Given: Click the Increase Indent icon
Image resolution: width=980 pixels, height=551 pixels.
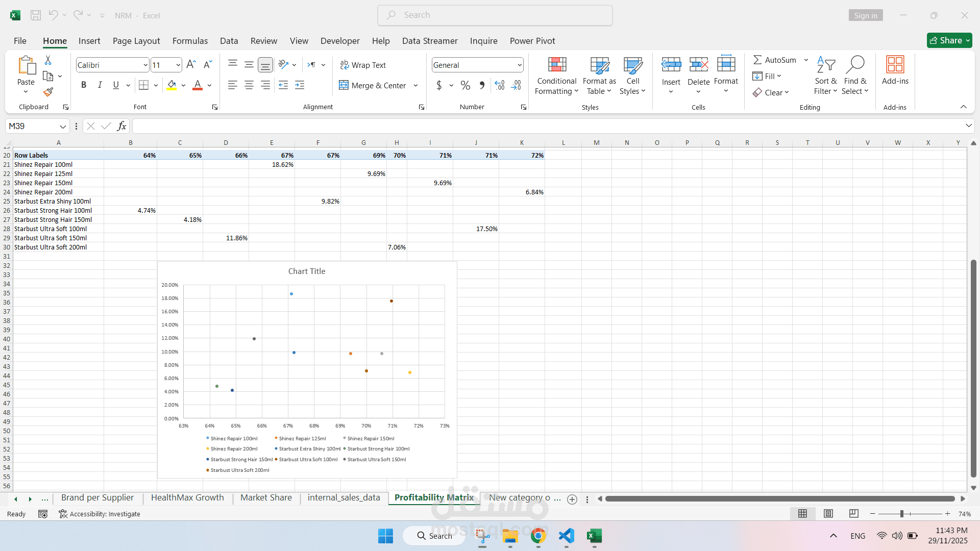Looking at the screenshot, I should click(x=300, y=86).
